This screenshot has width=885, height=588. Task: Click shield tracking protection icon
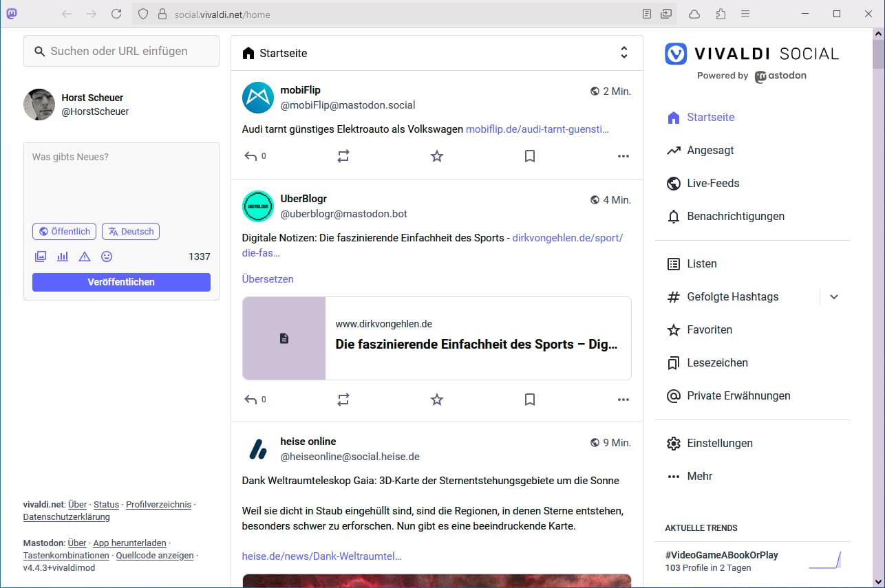click(x=143, y=14)
